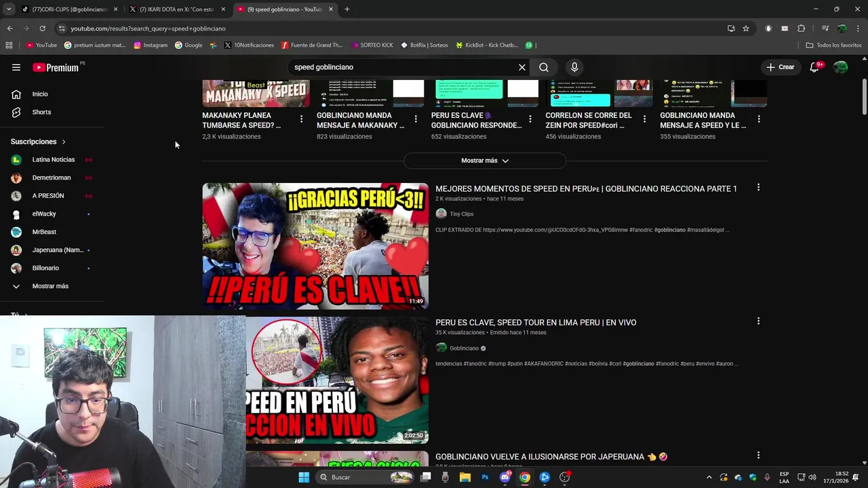Select the speed goblinciano YouTube tab

(x=285, y=9)
